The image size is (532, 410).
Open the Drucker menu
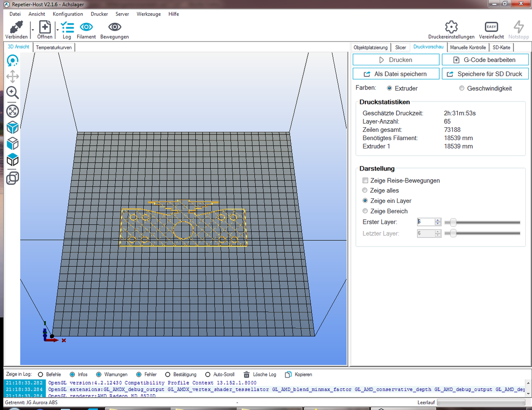[x=99, y=14]
